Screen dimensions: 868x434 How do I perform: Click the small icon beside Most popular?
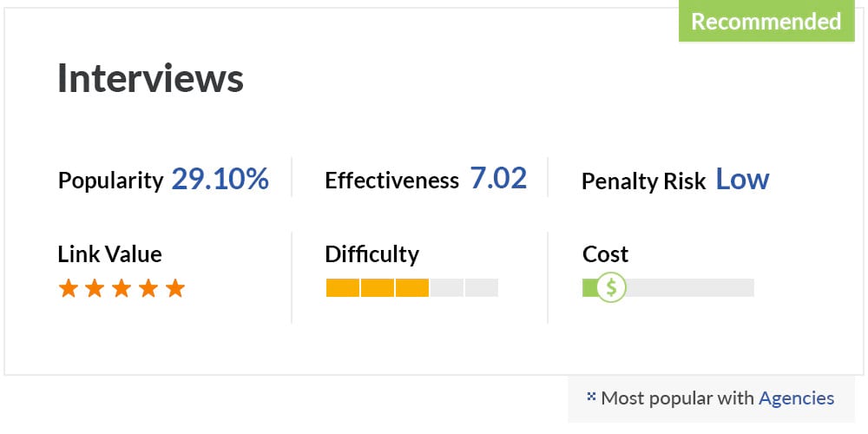point(590,397)
